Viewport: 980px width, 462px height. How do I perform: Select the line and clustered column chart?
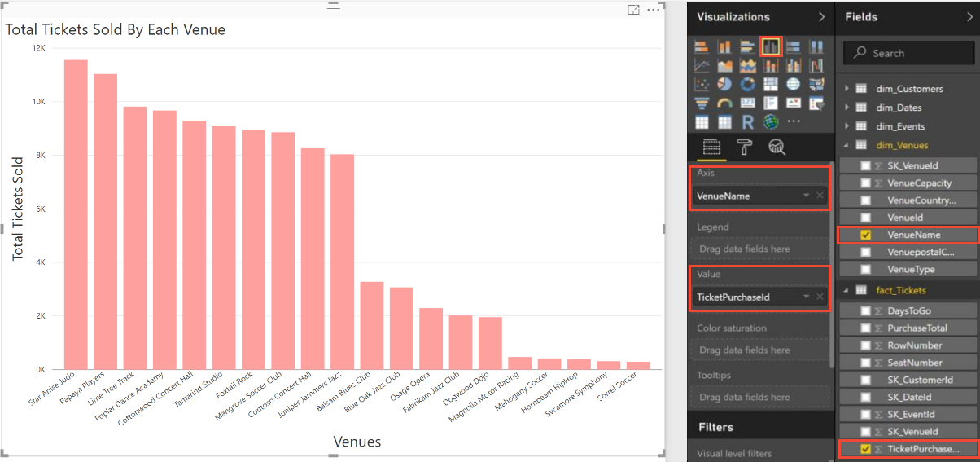point(794,65)
